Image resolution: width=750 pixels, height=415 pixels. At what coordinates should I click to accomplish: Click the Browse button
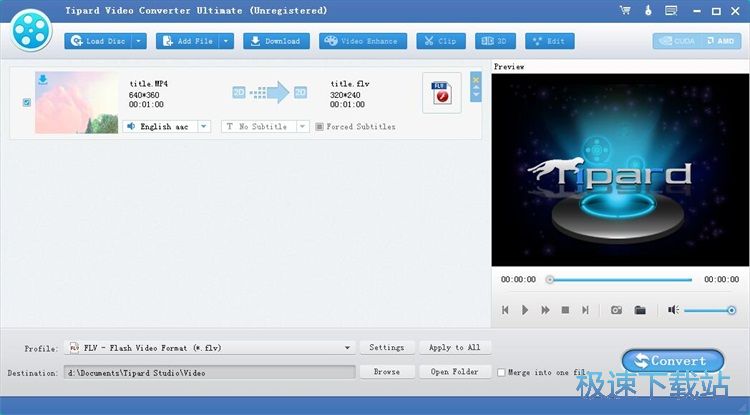(386, 371)
